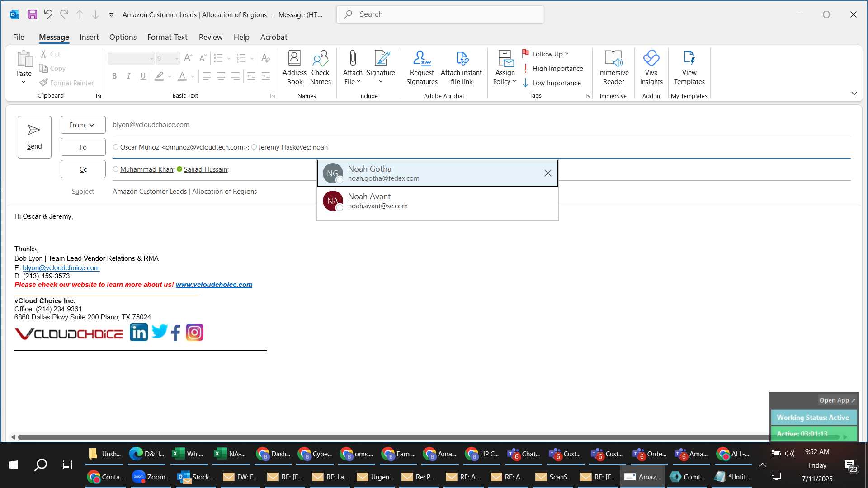Decrease indent of paragraph
Screen dimensions: 868x488
tap(251, 76)
